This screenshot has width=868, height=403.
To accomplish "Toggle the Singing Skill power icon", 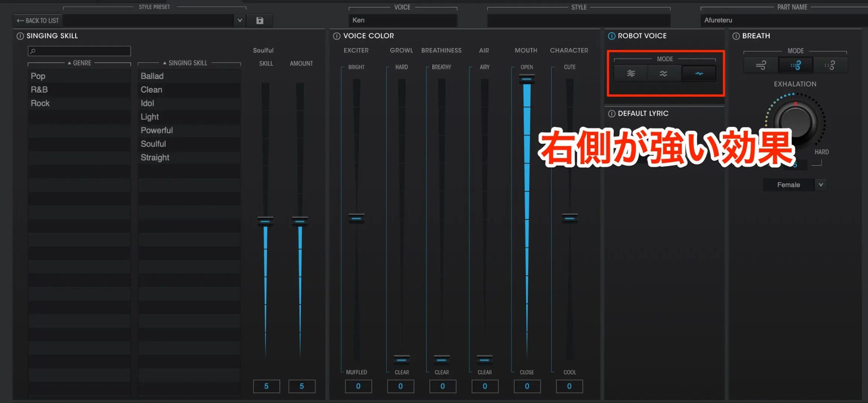I will point(20,36).
